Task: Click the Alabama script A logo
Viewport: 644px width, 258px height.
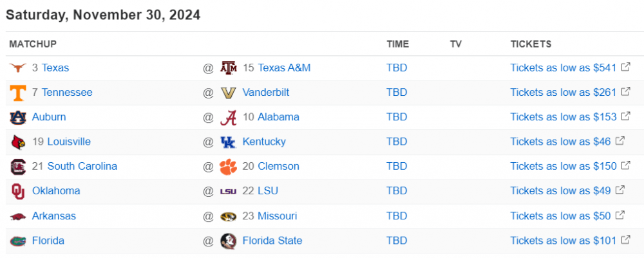Action: click(228, 117)
